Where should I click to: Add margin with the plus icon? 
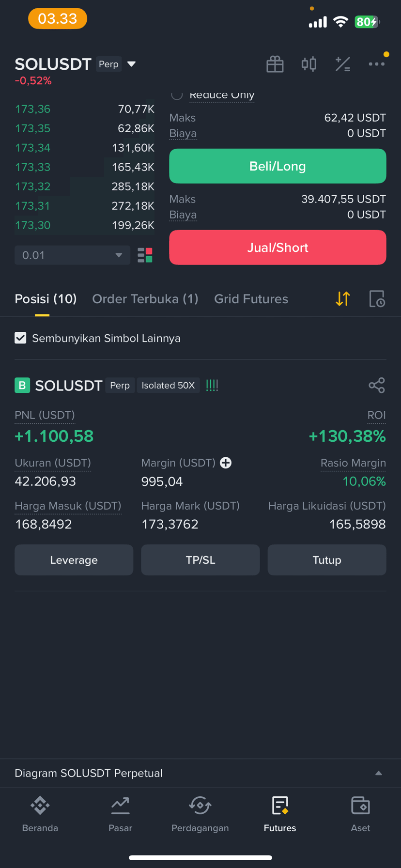pyautogui.click(x=226, y=463)
